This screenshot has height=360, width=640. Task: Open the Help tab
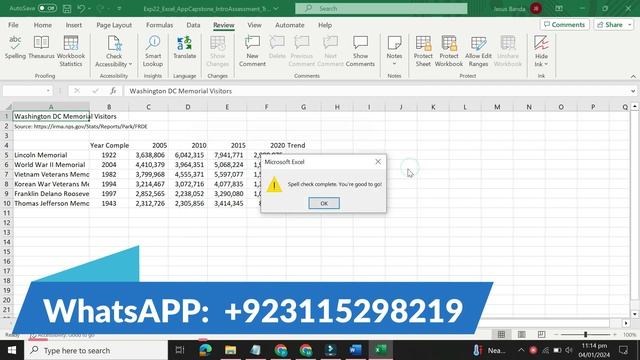[x=325, y=25]
